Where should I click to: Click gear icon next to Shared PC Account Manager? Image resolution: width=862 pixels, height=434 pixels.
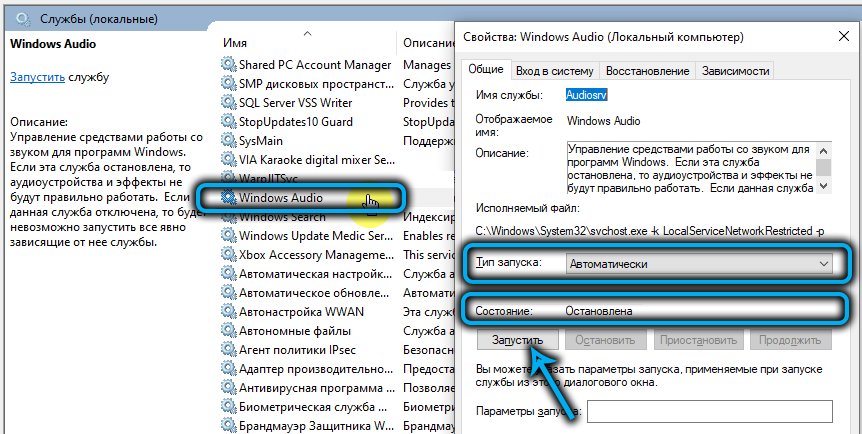228,65
